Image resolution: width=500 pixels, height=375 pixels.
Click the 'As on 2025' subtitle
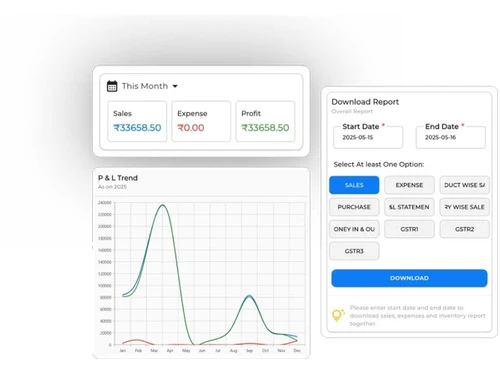pos(112,187)
